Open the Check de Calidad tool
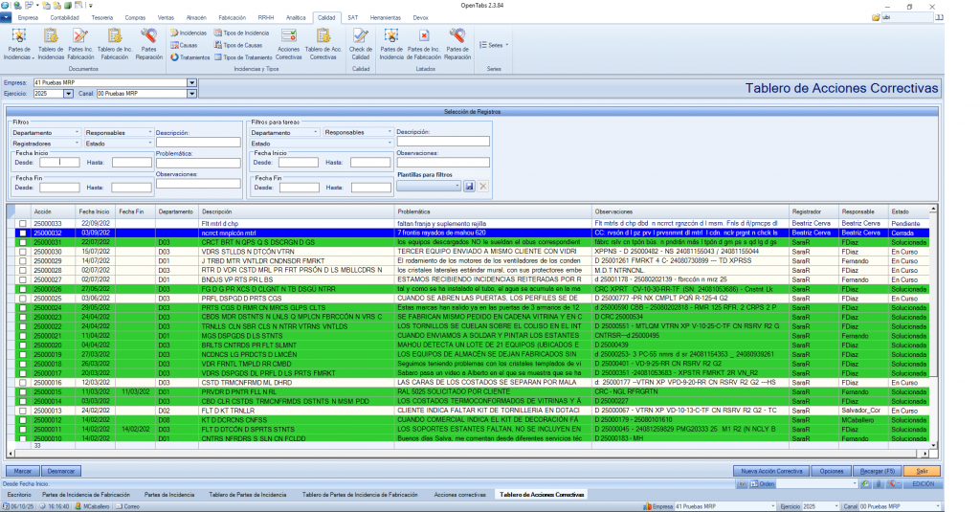Viewport: 980px width, 512px height. tap(361, 41)
